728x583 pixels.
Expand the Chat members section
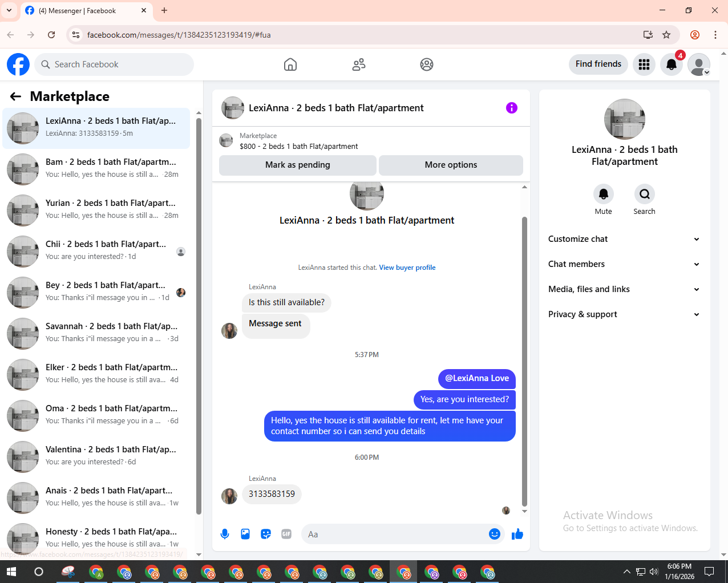624,264
